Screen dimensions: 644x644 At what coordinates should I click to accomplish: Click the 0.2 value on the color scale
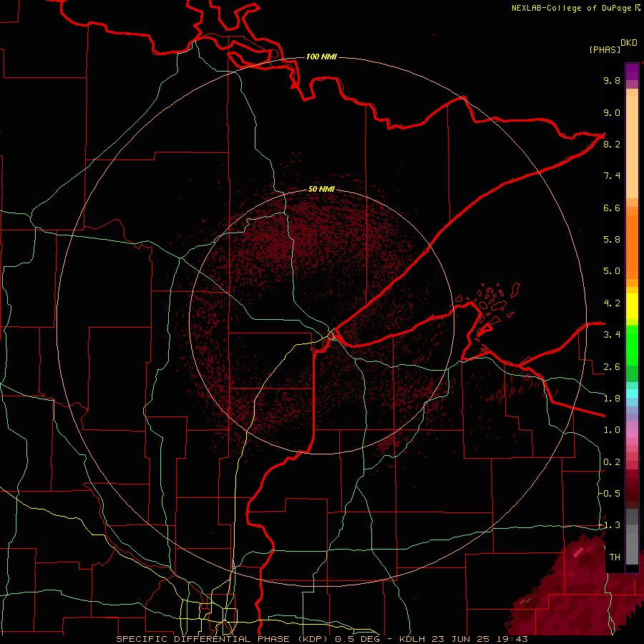click(x=612, y=462)
